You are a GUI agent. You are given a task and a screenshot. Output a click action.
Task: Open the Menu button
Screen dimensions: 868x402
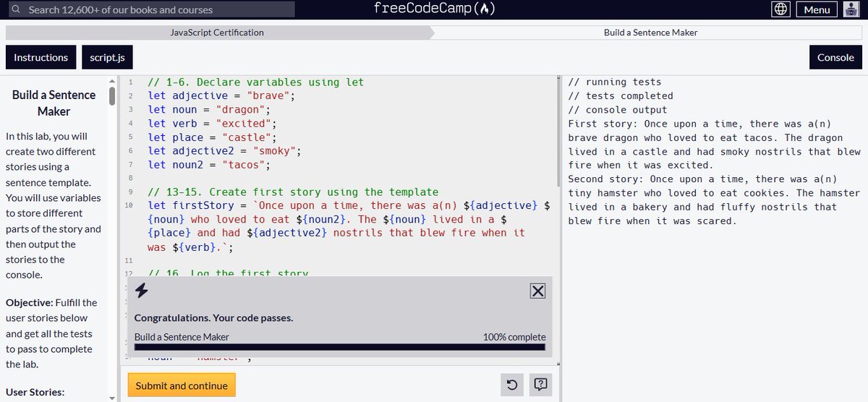click(817, 9)
